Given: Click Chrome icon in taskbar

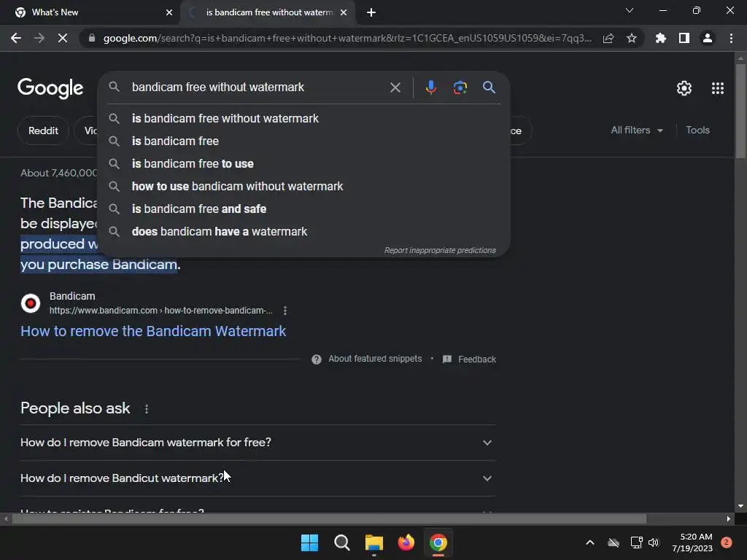Looking at the screenshot, I should (438, 542).
